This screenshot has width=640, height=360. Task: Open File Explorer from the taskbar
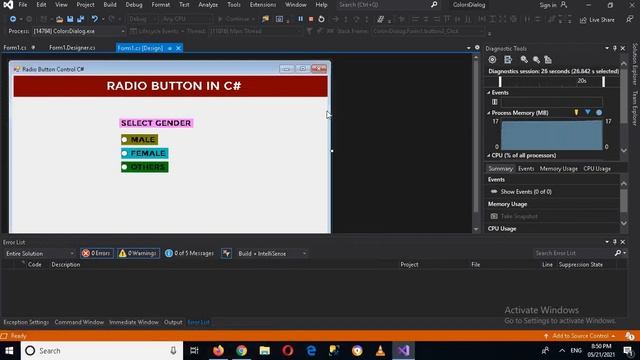264,351
